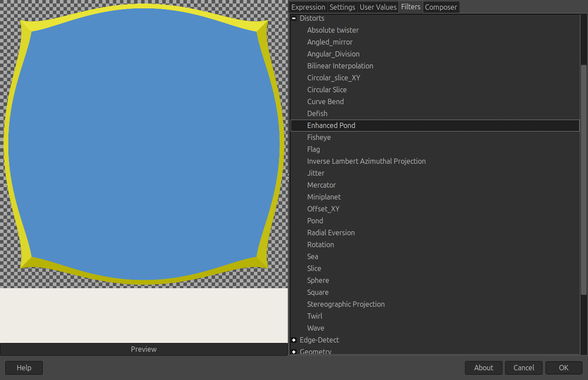Collapse the Distorts category
The image size is (588, 380).
[x=294, y=19]
